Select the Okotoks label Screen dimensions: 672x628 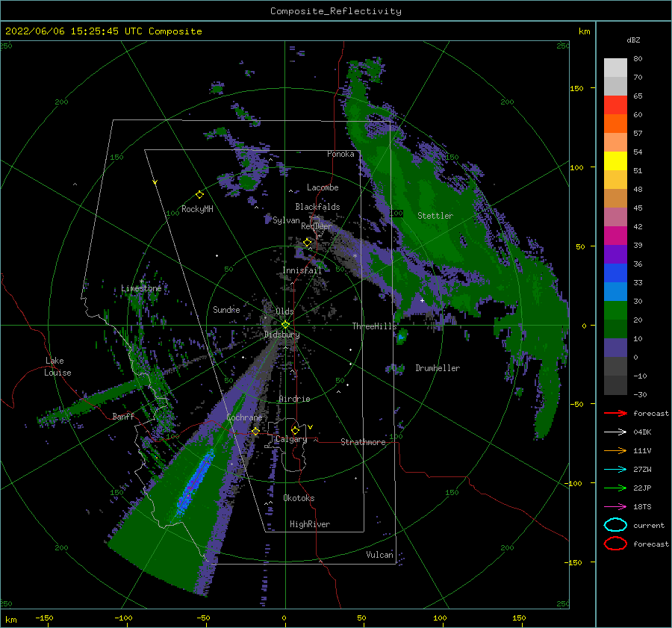pos(299,498)
